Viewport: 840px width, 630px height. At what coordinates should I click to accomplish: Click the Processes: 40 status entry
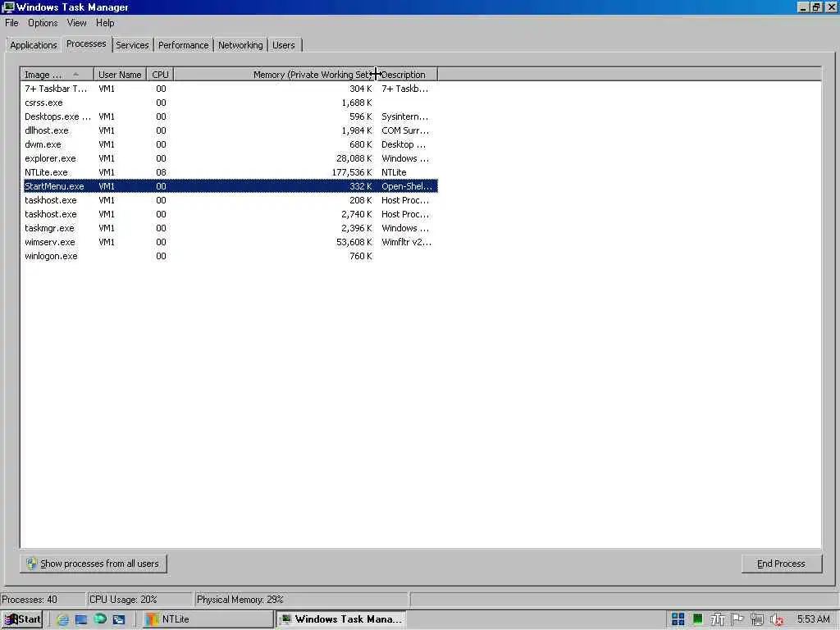[43, 600]
